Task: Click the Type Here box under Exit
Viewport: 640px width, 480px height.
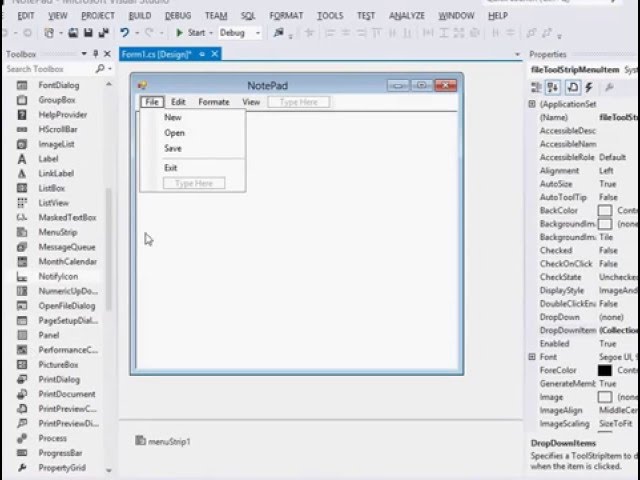Action: pyautogui.click(x=194, y=183)
